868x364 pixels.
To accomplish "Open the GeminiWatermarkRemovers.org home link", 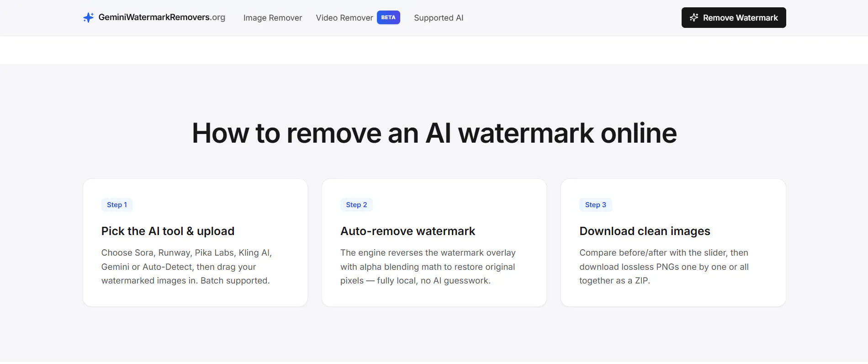I will 154,17.
